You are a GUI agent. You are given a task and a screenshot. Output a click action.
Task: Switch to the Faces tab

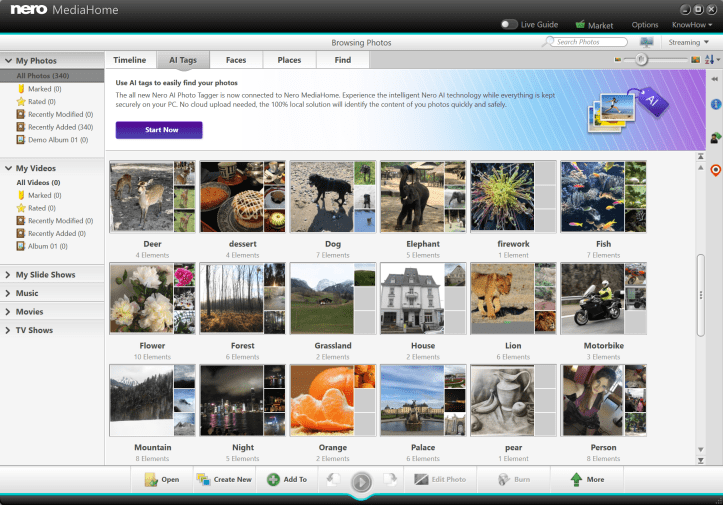tap(235, 60)
